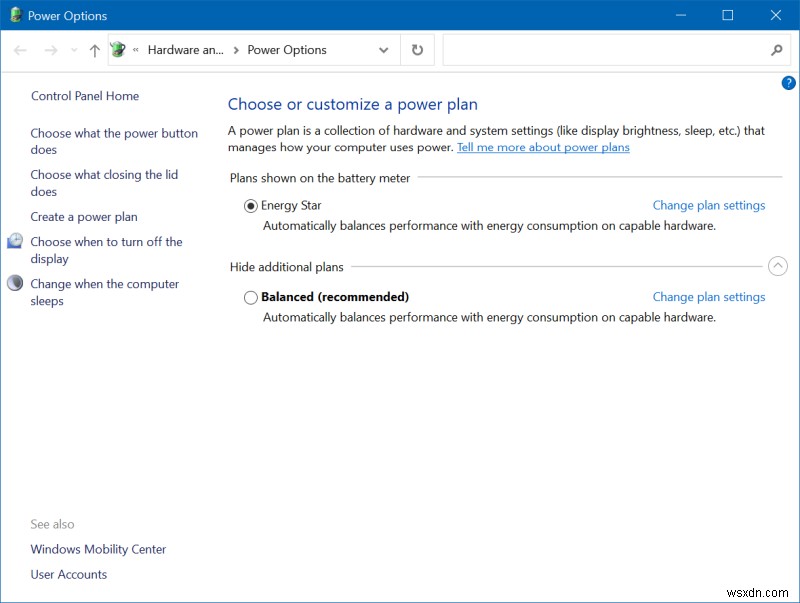The width and height of the screenshot is (800, 603).
Task: Click the Balanced (recommended) label
Action: point(335,297)
